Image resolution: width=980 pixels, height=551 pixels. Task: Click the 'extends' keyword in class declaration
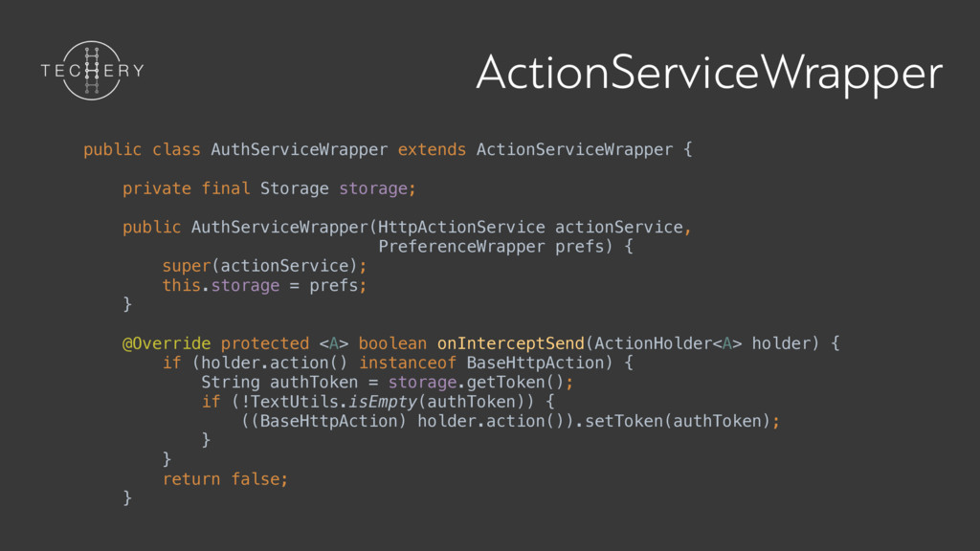[x=432, y=150]
